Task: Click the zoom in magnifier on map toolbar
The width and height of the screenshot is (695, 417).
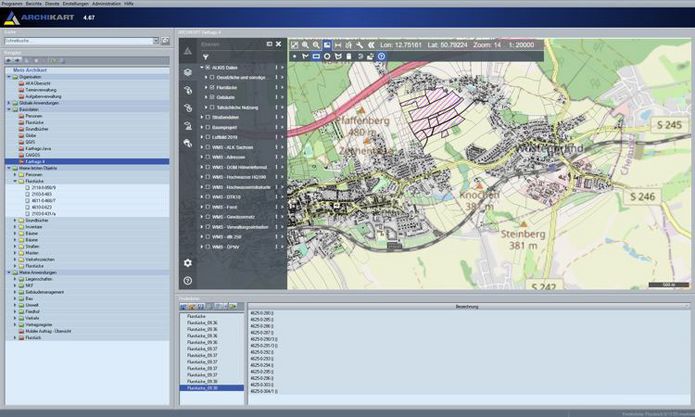Action: [305, 45]
